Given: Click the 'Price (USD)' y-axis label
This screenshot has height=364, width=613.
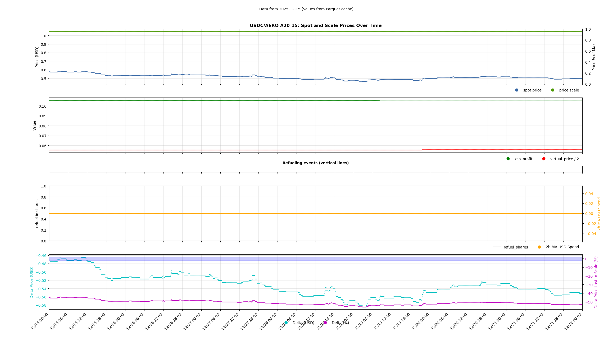Looking at the screenshot, I should click(37, 57).
